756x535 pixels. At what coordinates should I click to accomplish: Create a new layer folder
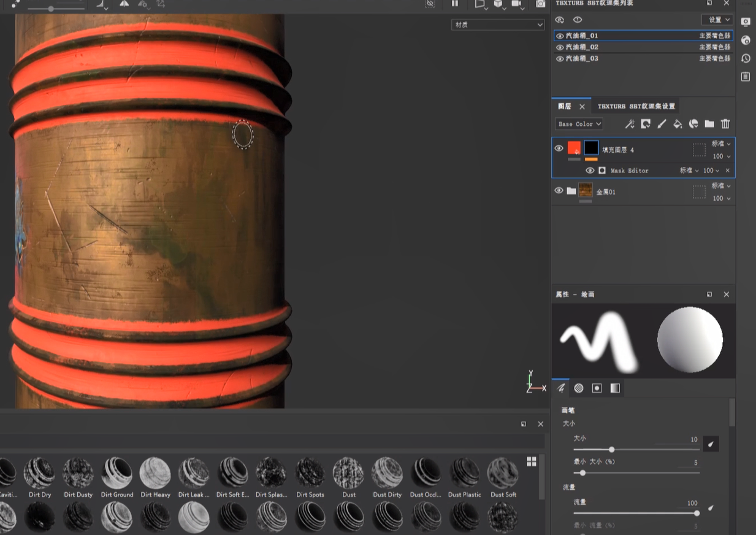click(709, 124)
